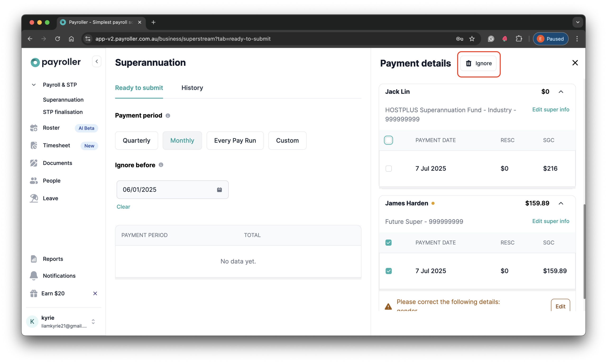Open the Roster calendar icon
The width and height of the screenshot is (607, 364).
tap(34, 128)
